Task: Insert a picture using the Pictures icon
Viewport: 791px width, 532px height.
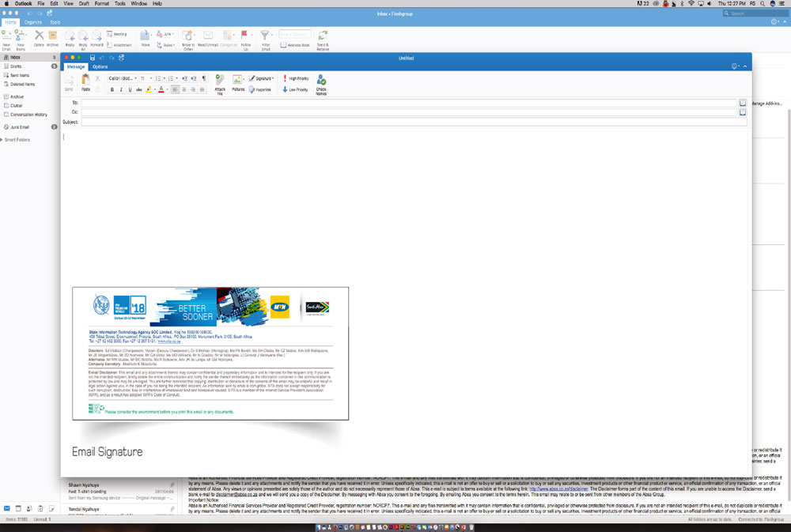Action: (x=238, y=81)
